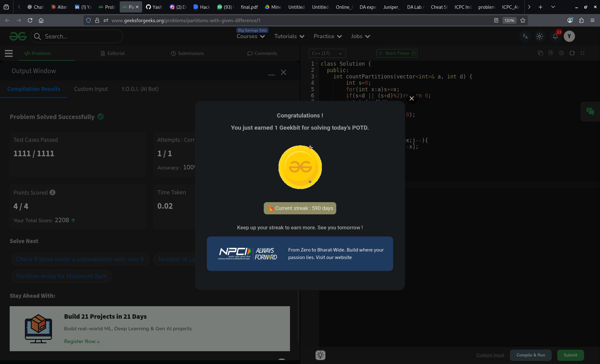Toggle the light/dark theme sun icon
Image resolution: width=600 pixels, height=364 pixels.
(x=539, y=36)
